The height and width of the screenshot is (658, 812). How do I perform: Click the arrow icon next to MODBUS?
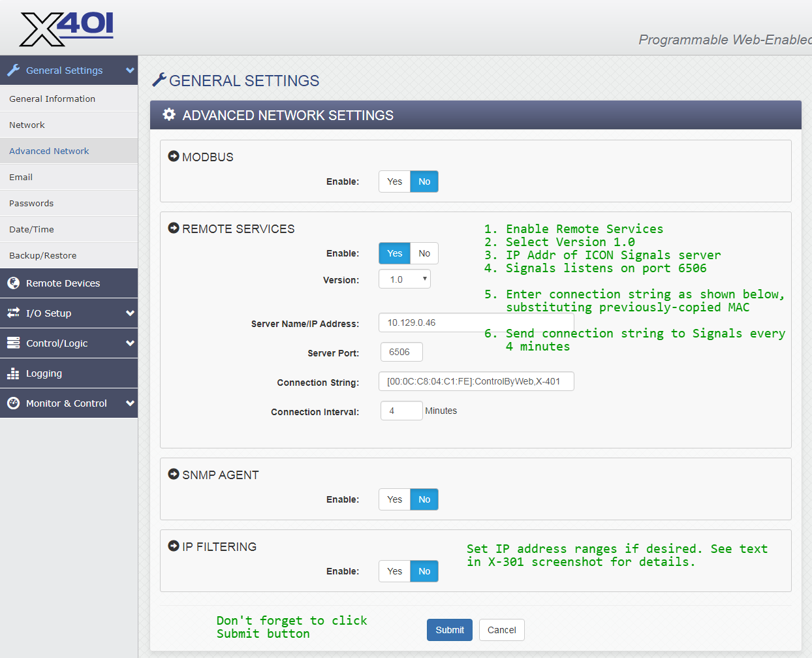pyautogui.click(x=174, y=157)
